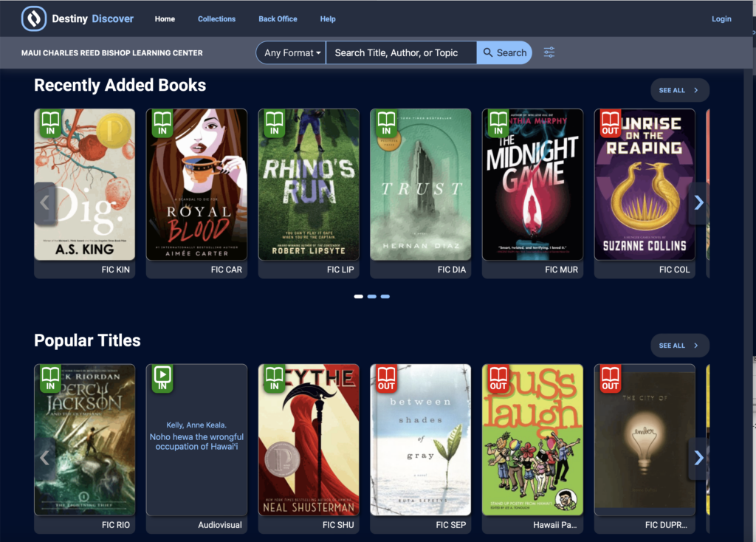The height and width of the screenshot is (542, 756).
Task: Open the Any Format dropdown
Action: click(x=290, y=52)
